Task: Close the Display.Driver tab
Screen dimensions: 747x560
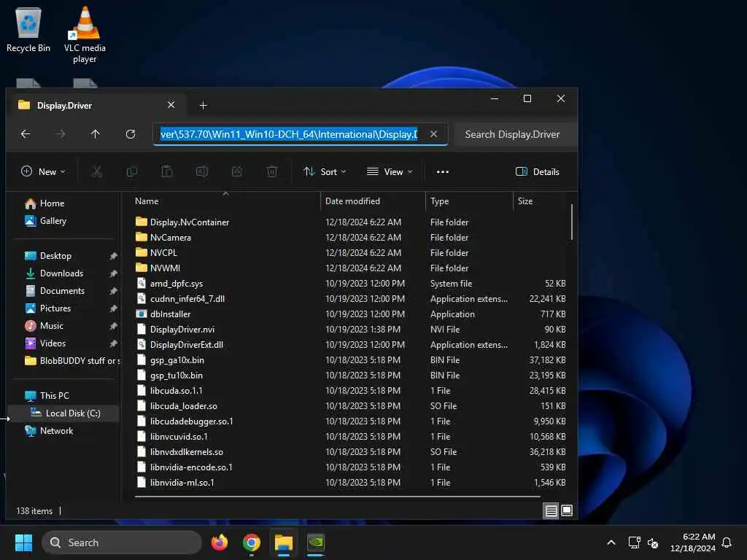Action: click(171, 105)
